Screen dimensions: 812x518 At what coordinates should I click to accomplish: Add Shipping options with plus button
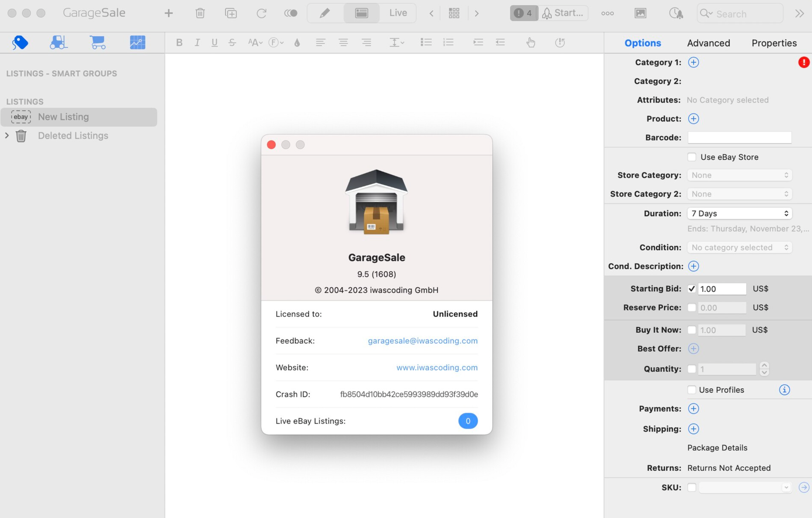pyautogui.click(x=693, y=429)
